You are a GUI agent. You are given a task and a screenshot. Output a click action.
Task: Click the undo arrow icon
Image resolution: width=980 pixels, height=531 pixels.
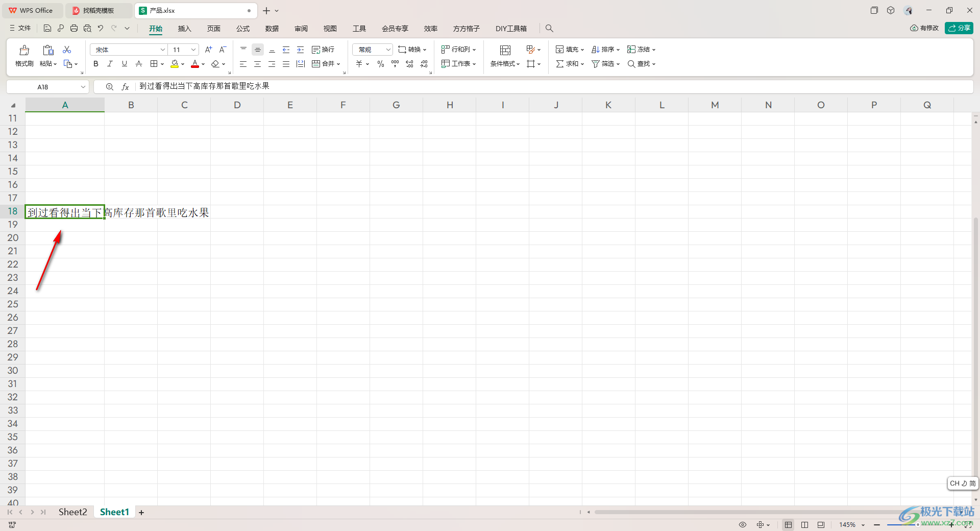pos(101,28)
